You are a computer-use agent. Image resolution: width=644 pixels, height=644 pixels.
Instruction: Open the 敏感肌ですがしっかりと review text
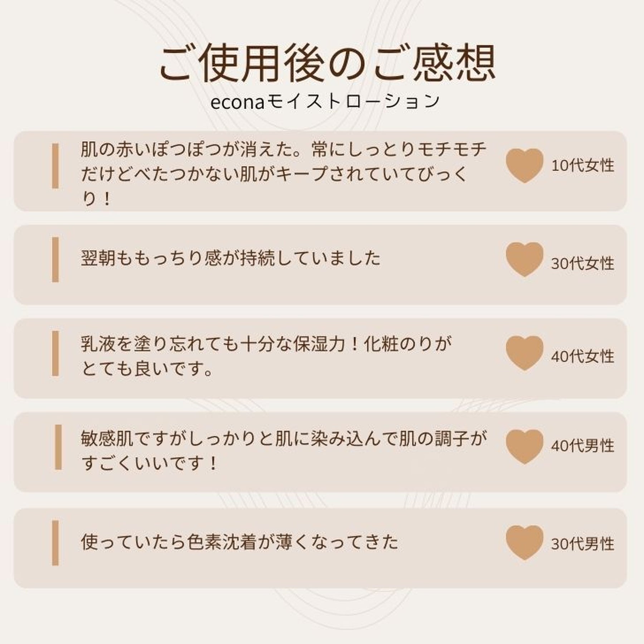283,451
